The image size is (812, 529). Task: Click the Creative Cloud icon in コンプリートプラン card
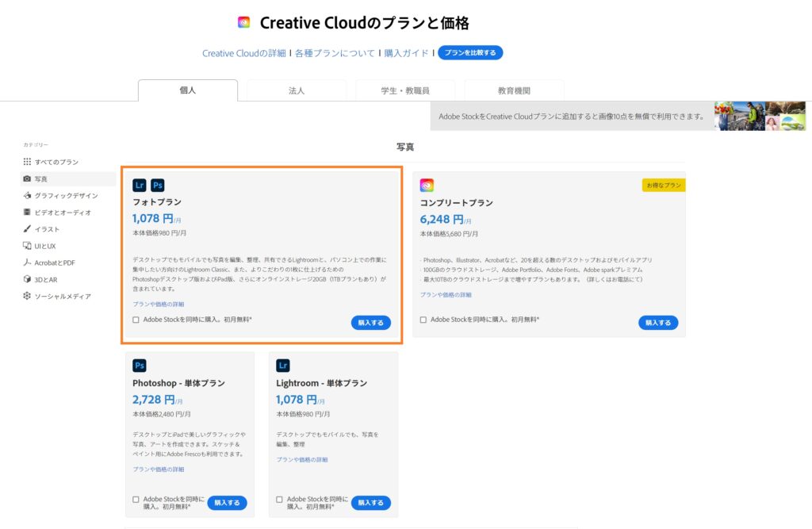coord(427,185)
